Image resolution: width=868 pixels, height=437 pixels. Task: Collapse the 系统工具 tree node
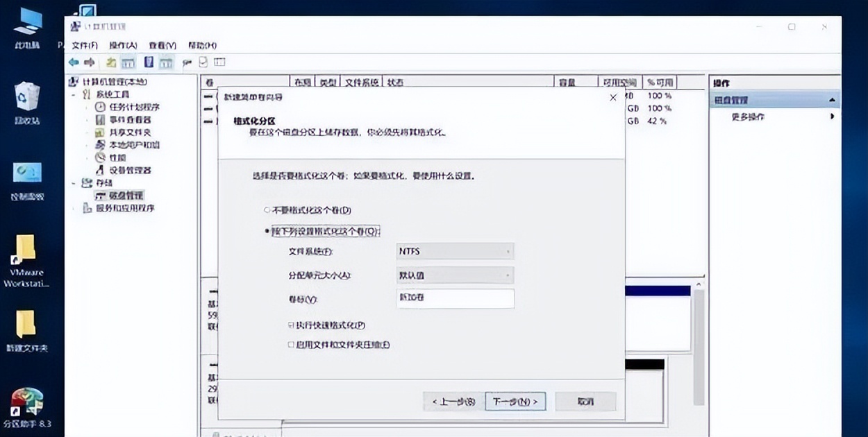coord(74,94)
